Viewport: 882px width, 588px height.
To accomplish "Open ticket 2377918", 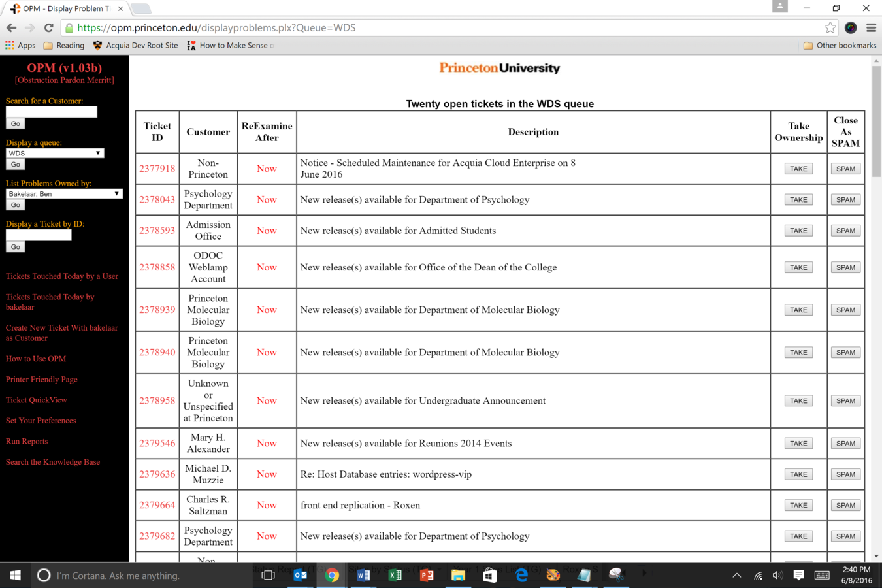I will click(x=157, y=169).
